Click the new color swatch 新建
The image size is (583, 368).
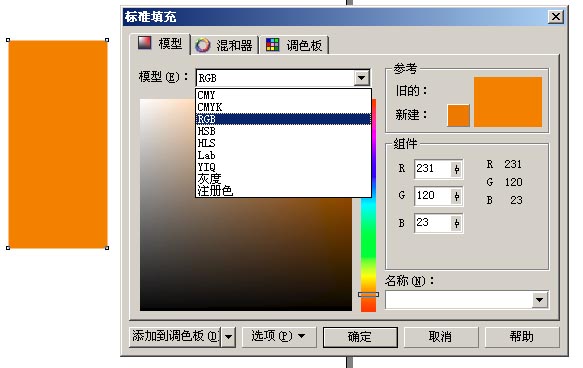[458, 116]
